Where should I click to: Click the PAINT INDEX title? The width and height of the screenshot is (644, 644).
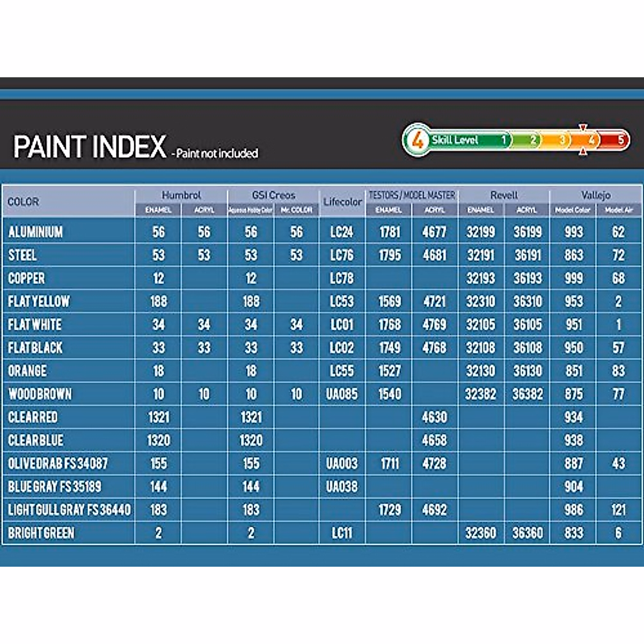pos(90,147)
